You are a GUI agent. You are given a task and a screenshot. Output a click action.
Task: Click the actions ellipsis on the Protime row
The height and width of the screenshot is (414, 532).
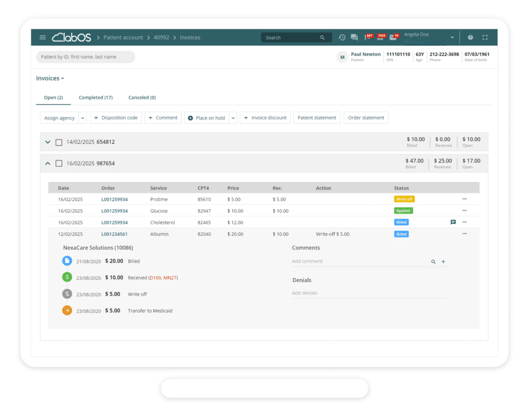click(x=464, y=199)
